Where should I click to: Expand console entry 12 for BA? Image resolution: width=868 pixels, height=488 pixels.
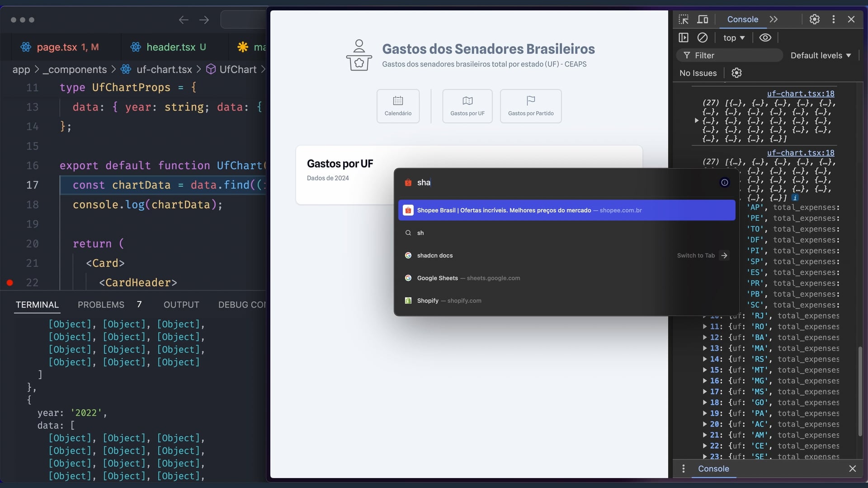(x=705, y=338)
